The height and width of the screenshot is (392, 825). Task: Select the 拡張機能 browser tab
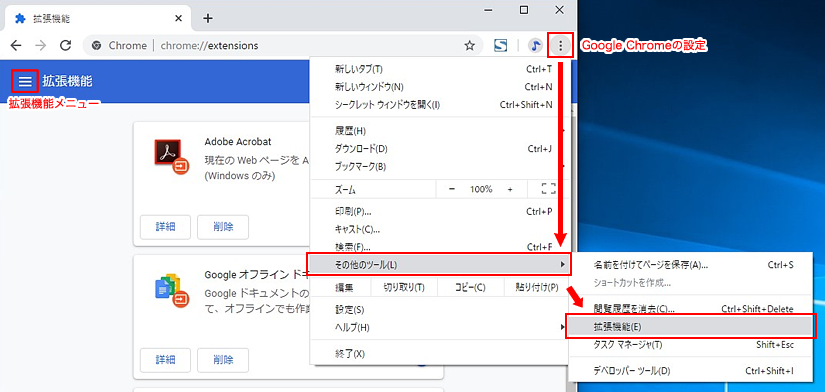click(99, 19)
